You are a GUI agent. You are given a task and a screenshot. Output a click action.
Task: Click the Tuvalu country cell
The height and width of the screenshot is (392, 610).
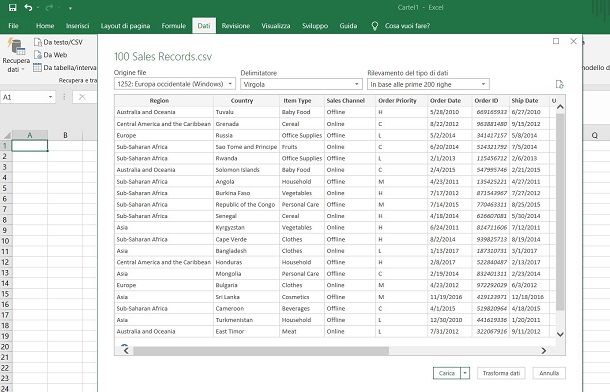pyautogui.click(x=246, y=112)
